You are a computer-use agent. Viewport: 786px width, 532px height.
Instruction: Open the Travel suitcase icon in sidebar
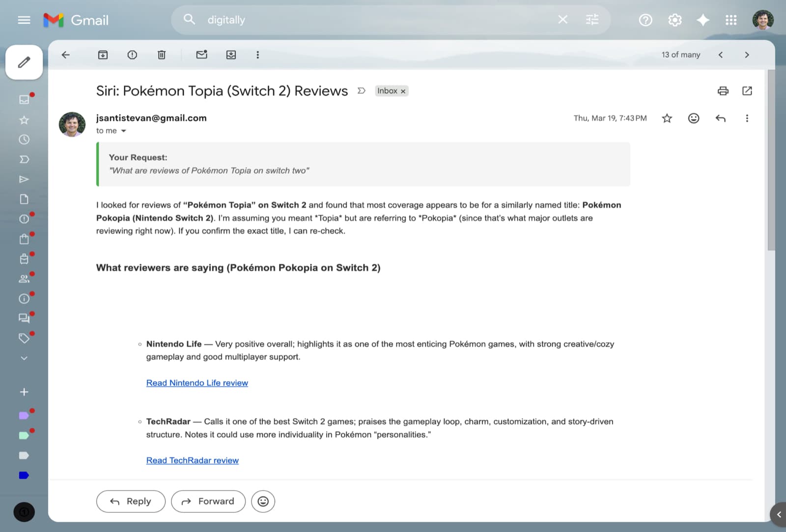(x=24, y=259)
